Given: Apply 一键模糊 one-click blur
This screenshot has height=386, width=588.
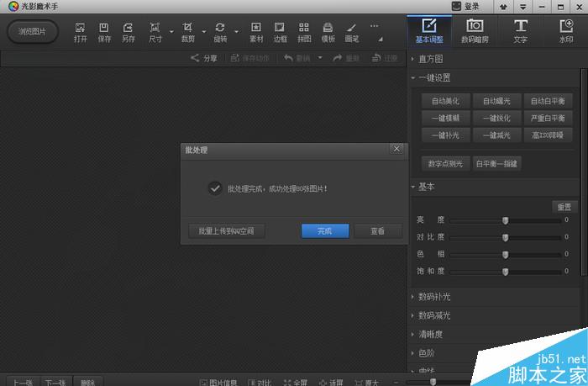Looking at the screenshot, I should [445, 118].
